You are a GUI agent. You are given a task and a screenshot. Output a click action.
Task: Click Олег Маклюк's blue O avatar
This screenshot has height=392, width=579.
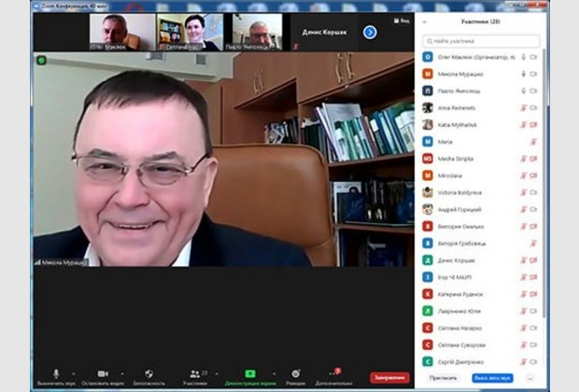click(428, 57)
